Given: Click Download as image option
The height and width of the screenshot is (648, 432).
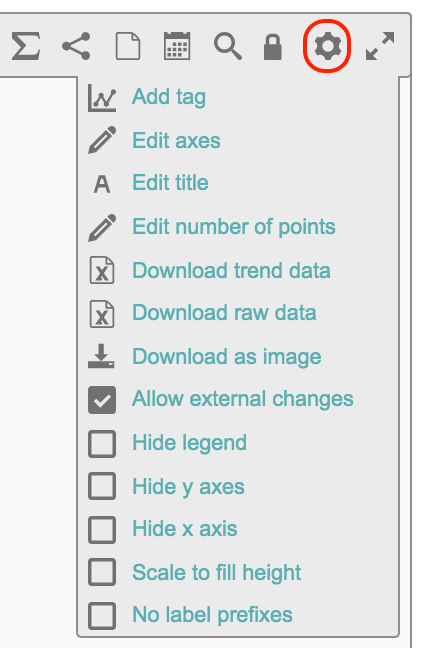Looking at the screenshot, I should click(227, 357).
